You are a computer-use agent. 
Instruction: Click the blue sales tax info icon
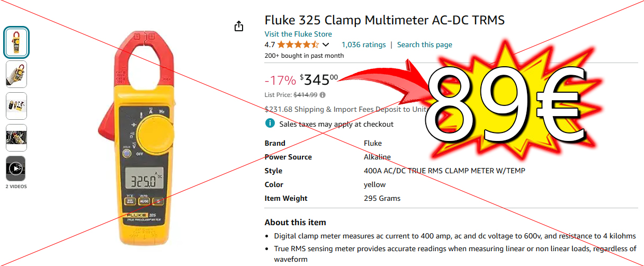click(x=270, y=123)
